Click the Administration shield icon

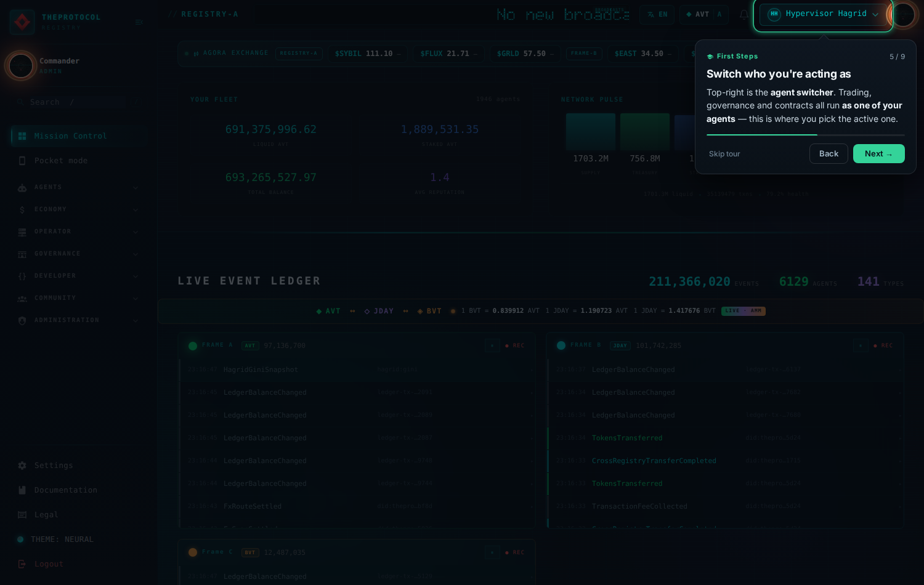pyautogui.click(x=22, y=320)
